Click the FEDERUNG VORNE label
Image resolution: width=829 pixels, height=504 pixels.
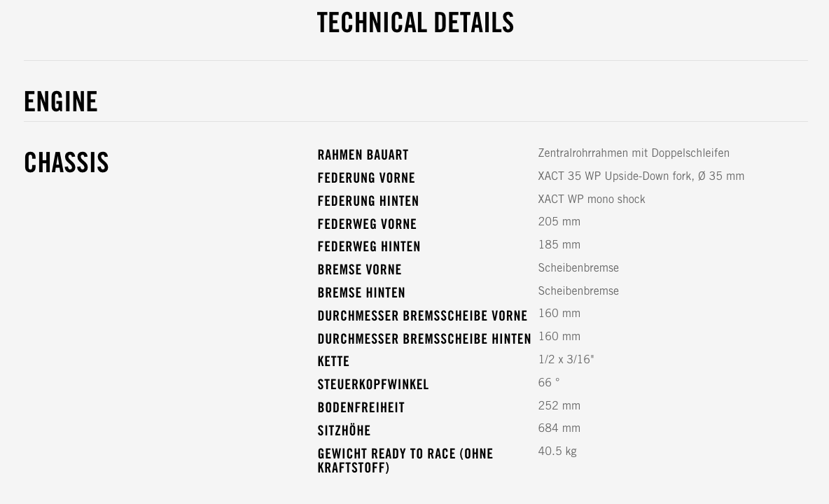pyautogui.click(x=366, y=178)
